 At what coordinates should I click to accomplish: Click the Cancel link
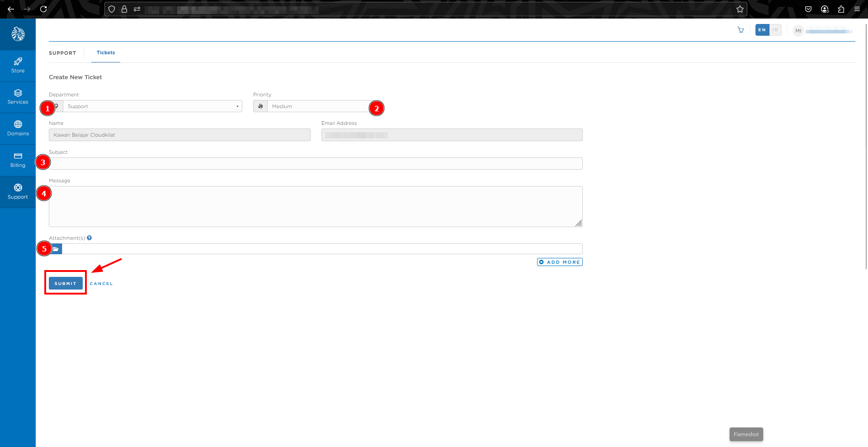click(x=101, y=284)
